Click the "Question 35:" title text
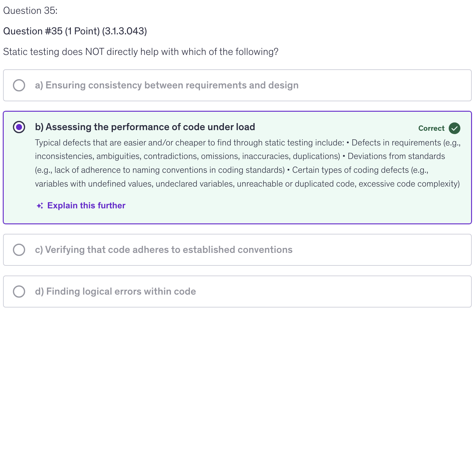The image size is (476, 456). 30,11
